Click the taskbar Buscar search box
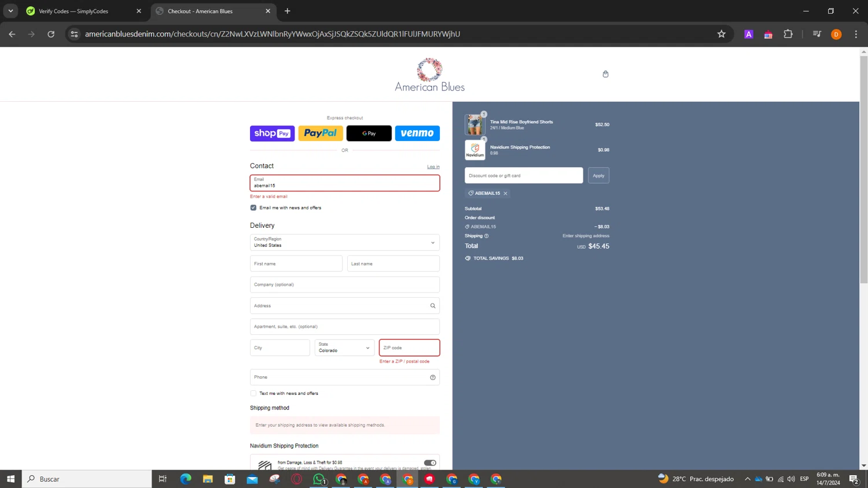 [x=87, y=479]
